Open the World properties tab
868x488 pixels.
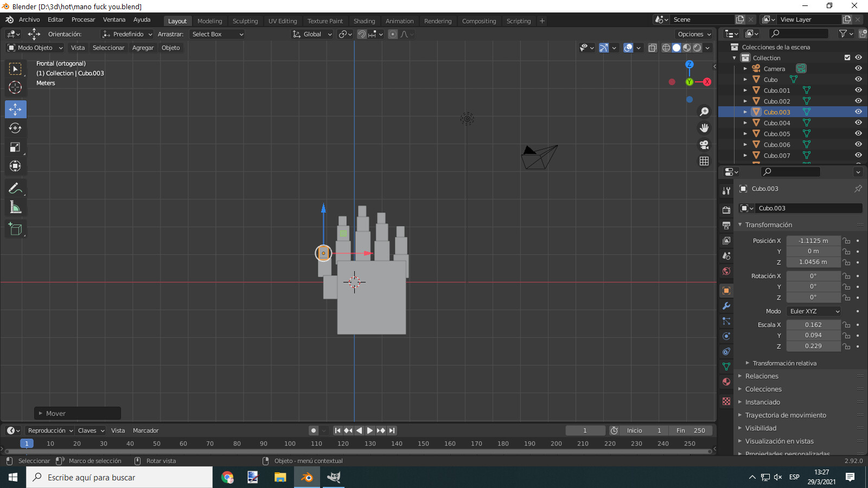(x=726, y=271)
